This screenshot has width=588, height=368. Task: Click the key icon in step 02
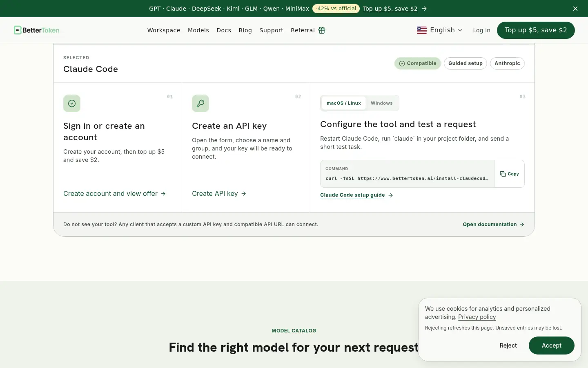coord(200,103)
